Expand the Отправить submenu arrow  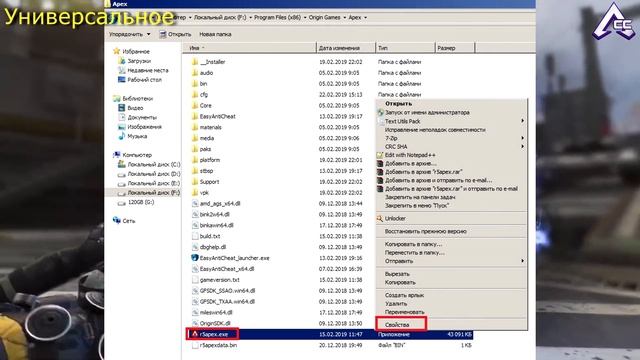[x=522, y=260]
